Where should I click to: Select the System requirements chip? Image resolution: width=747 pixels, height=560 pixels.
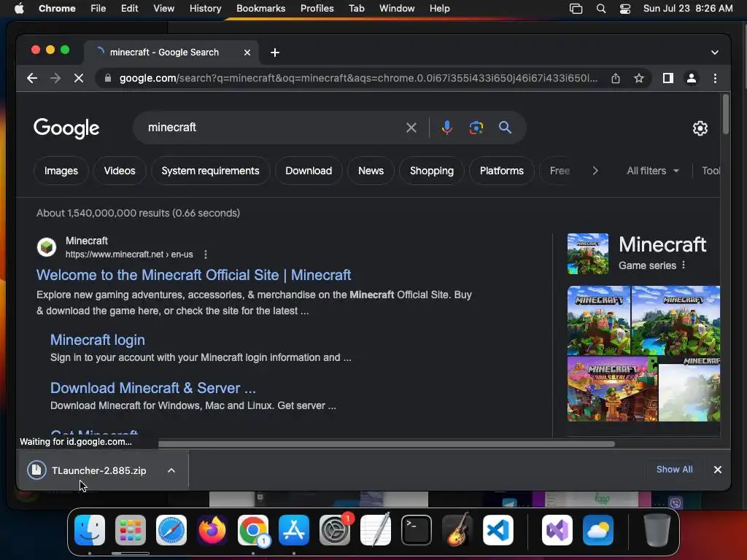tap(210, 171)
